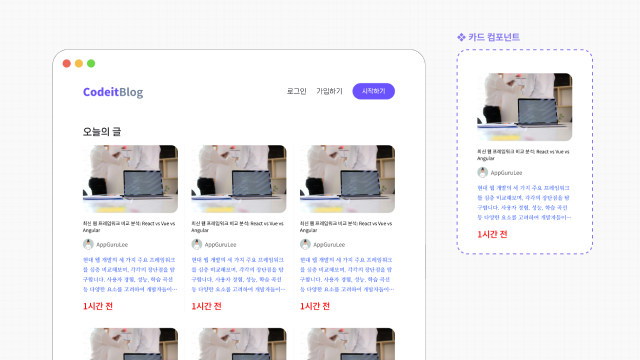Click the green maximize window dot
Image resolution: width=640 pixels, height=360 pixels.
91,63
